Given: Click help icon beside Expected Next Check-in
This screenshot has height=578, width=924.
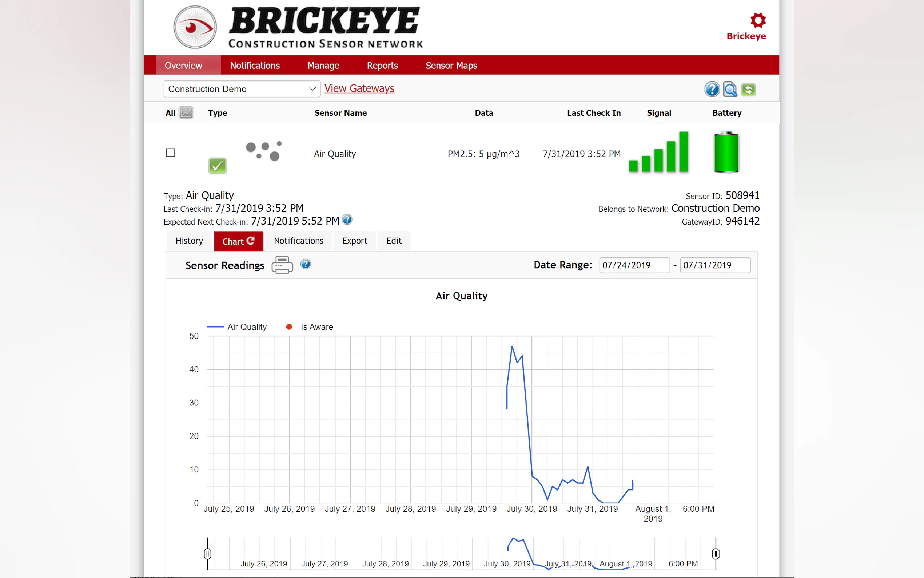Looking at the screenshot, I should click(347, 220).
